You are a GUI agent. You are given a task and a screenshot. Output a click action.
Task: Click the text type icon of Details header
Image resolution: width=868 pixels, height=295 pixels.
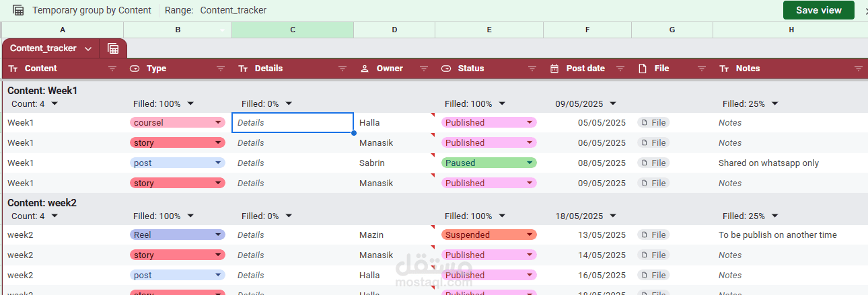[244, 69]
